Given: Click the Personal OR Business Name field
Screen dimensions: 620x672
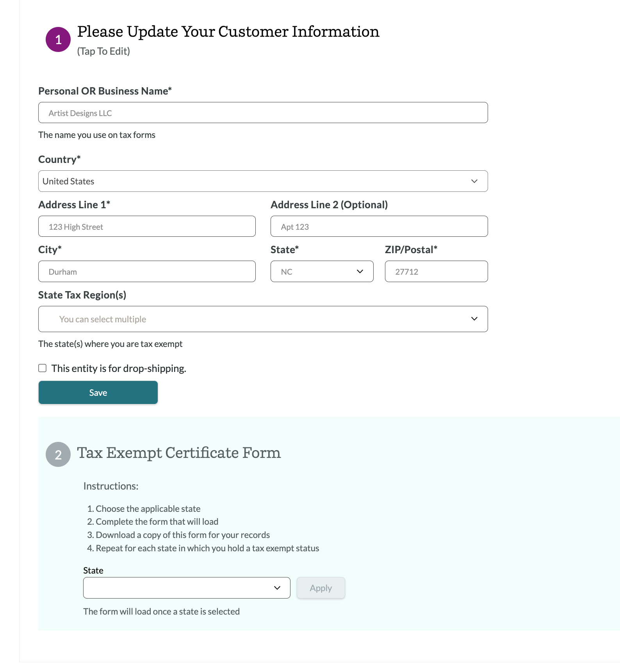Looking at the screenshot, I should click(x=263, y=113).
